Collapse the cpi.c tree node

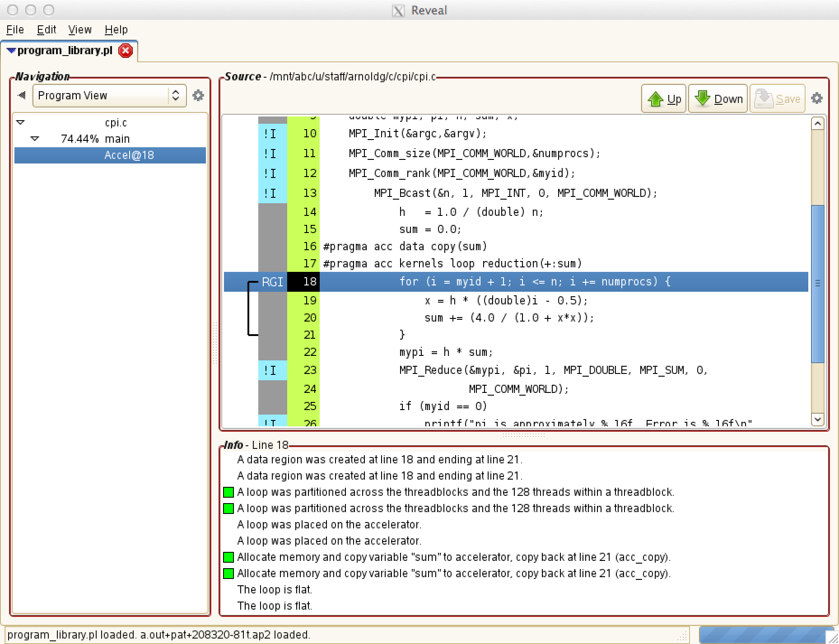click(20, 122)
